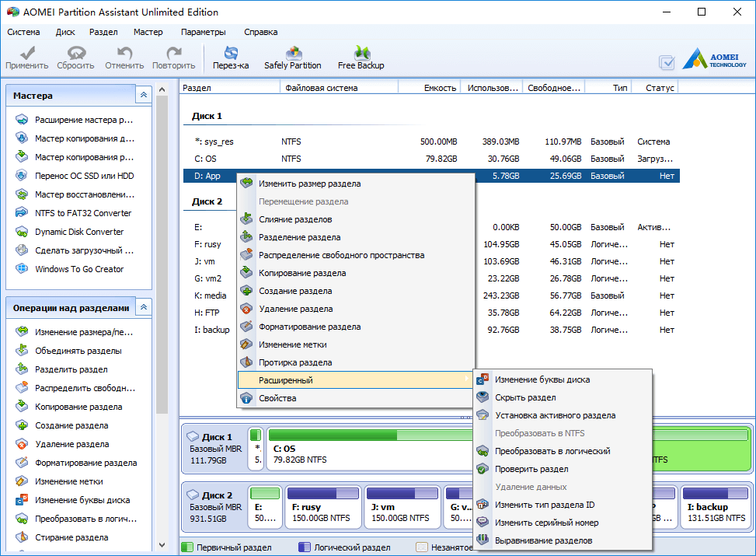Click the Отменить (Undo) toolbar icon

124,53
